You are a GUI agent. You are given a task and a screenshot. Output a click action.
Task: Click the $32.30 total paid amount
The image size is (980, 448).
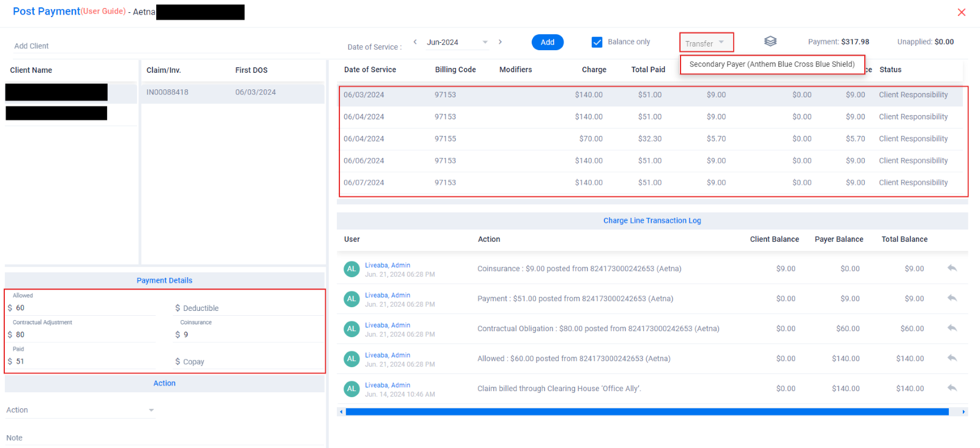click(x=650, y=139)
